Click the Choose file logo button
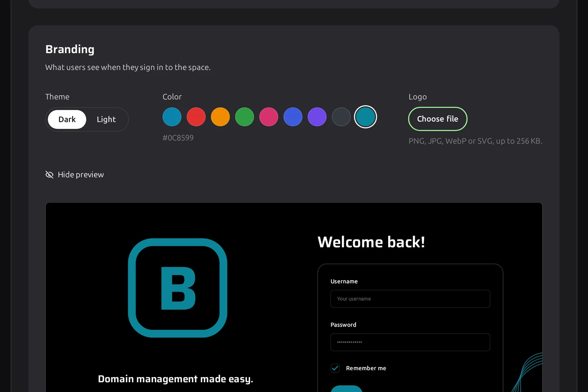The height and width of the screenshot is (392, 588). point(438,119)
